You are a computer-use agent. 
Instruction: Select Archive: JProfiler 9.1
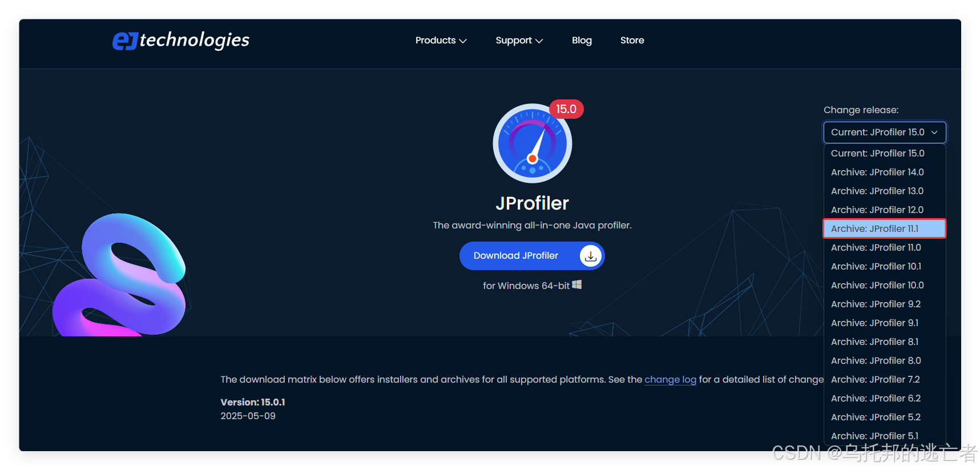[x=885, y=323]
